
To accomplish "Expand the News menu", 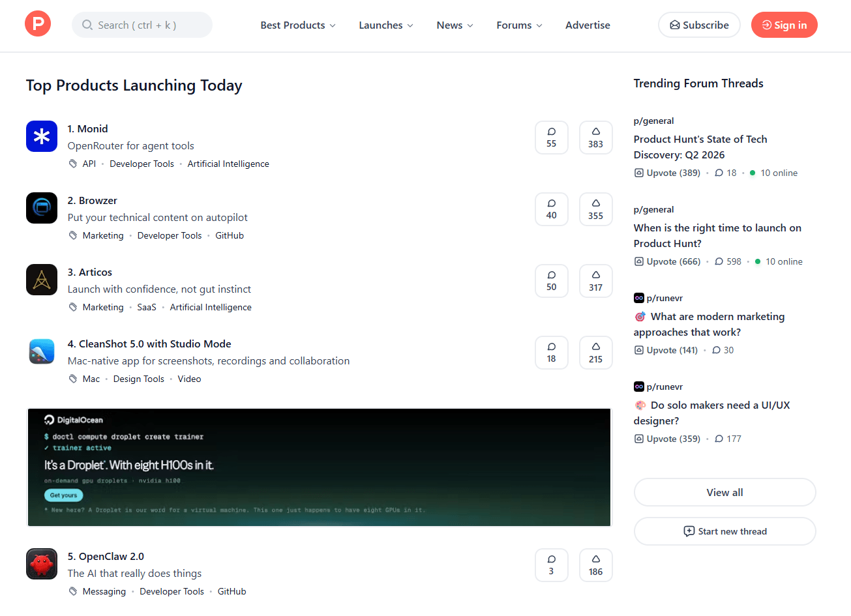I will (455, 25).
